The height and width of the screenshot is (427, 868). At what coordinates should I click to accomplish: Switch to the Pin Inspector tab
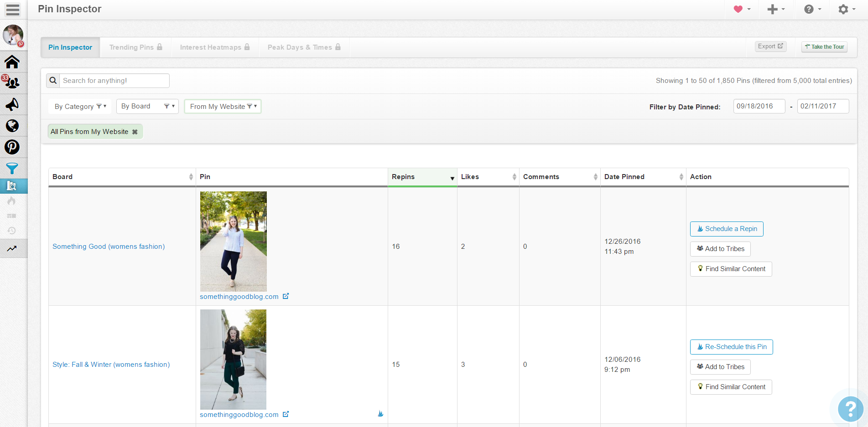tap(70, 47)
